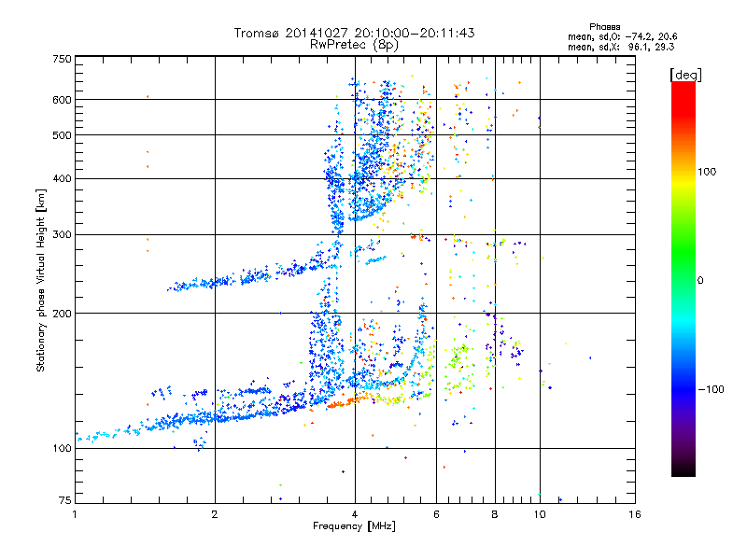Click the green zero region of the colorbar
The width and height of the screenshot is (747, 560).
coord(684,280)
